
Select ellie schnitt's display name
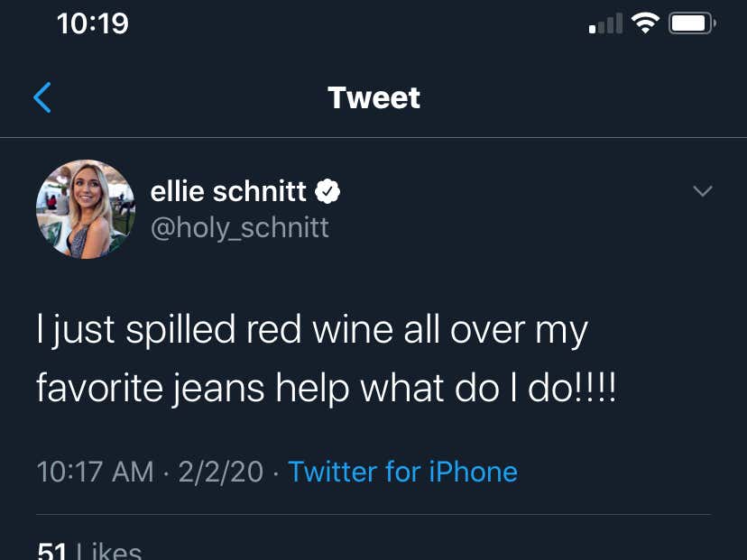(229, 190)
